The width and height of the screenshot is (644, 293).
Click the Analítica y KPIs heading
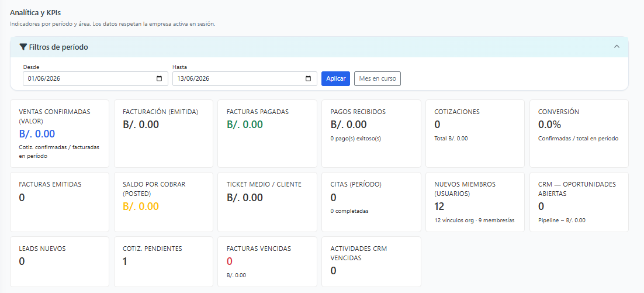(x=35, y=13)
